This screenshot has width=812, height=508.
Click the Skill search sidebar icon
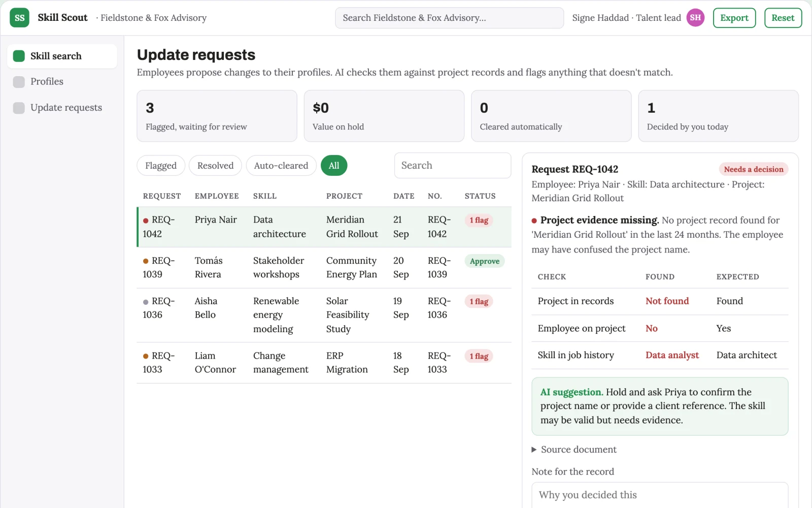(x=19, y=56)
